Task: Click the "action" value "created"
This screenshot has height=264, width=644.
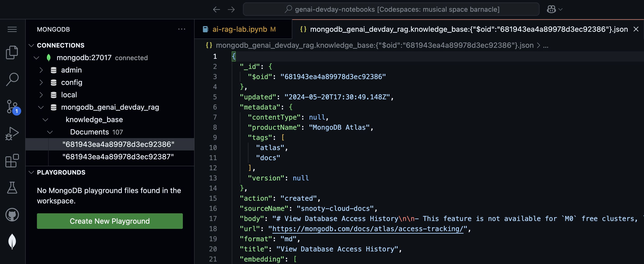Action: 299,198
